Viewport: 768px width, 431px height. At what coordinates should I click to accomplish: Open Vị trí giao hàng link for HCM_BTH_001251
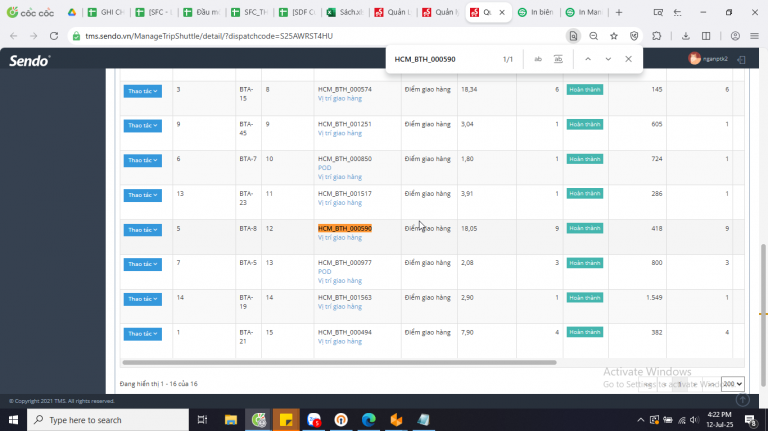[x=340, y=133]
